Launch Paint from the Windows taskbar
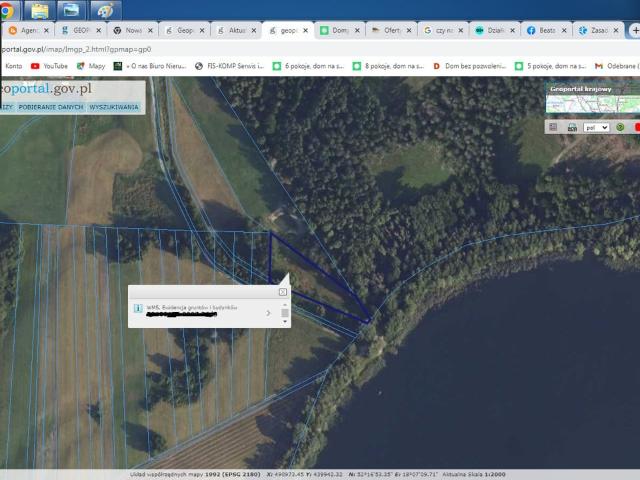 point(105,10)
